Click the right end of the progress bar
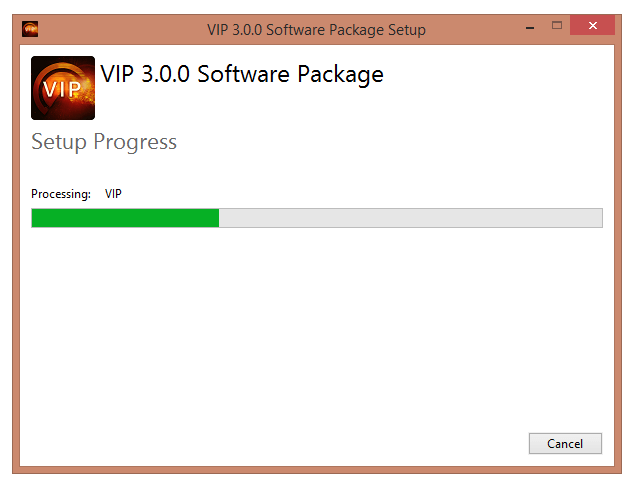This screenshot has height=490, width=640. [x=598, y=218]
